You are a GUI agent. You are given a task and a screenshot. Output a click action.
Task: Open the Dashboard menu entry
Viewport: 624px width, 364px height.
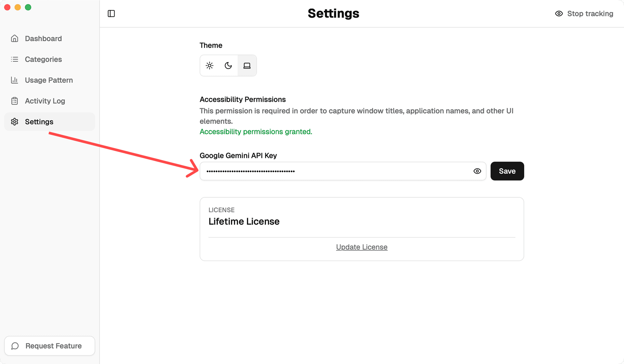click(x=43, y=38)
